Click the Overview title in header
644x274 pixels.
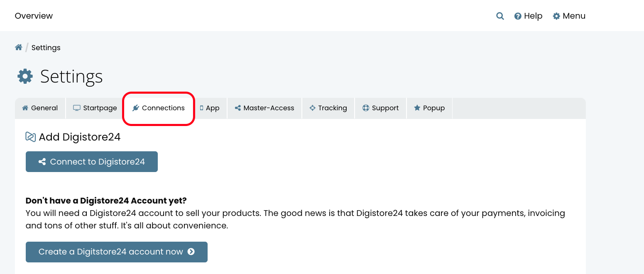tap(34, 16)
